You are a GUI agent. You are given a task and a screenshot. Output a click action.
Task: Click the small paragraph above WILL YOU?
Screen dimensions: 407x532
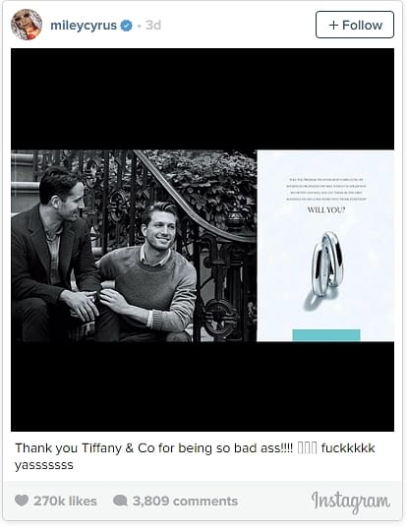(326, 190)
